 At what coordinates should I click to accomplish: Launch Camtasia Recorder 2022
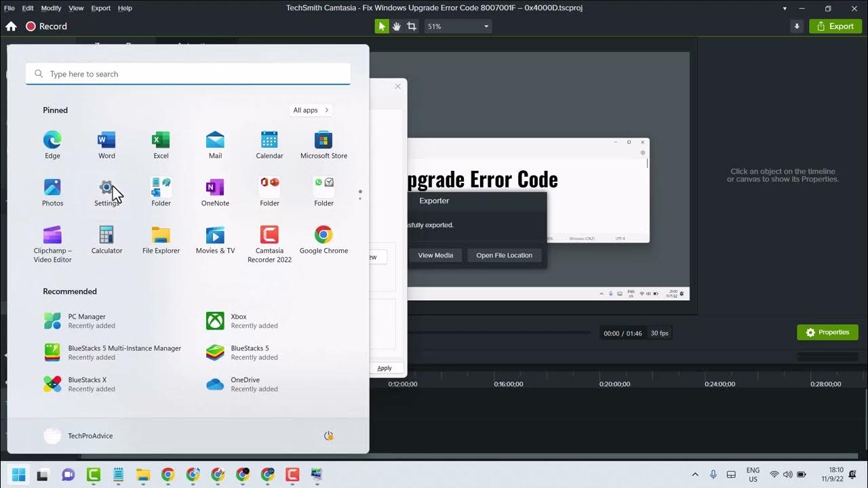tap(269, 244)
